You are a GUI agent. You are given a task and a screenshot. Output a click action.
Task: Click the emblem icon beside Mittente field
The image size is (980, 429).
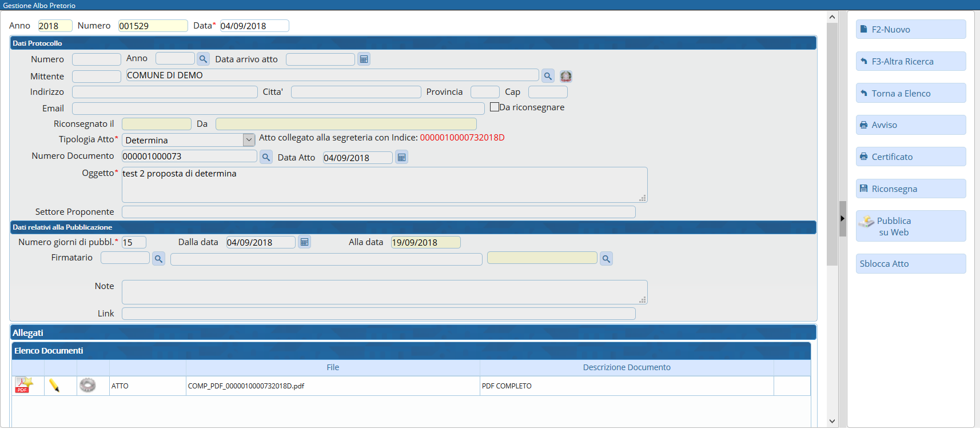566,76
